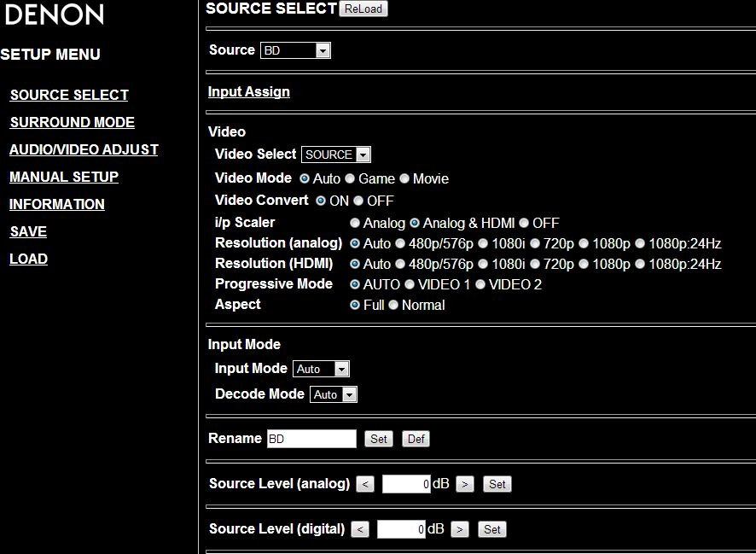The height and width of the screenshot is (554, 756).
Task: Select 720p for Resolution (analog)
Action: (x=535, y=243)
